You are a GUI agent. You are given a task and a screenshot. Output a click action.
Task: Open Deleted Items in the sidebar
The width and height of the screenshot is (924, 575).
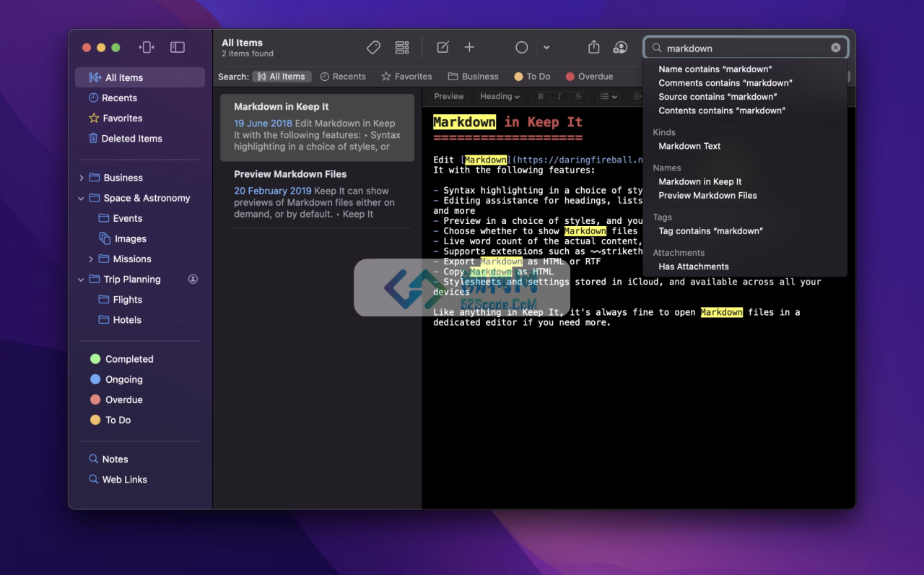tap(140, 138)
